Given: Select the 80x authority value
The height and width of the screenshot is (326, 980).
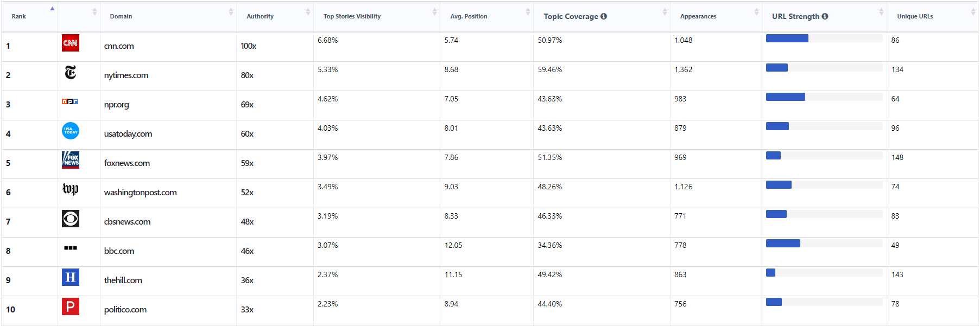Looking at the screenshot, I should coord(247,75).
